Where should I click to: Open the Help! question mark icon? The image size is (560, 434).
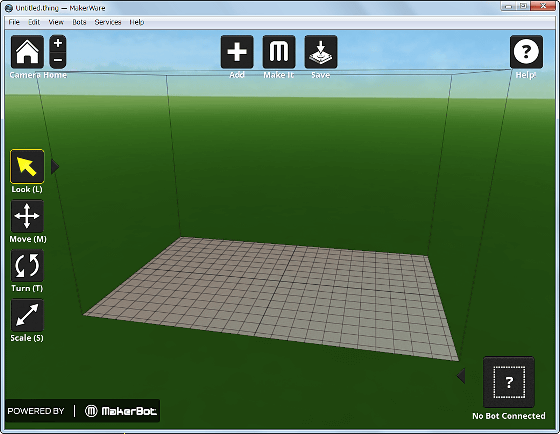tap(526, 52)
